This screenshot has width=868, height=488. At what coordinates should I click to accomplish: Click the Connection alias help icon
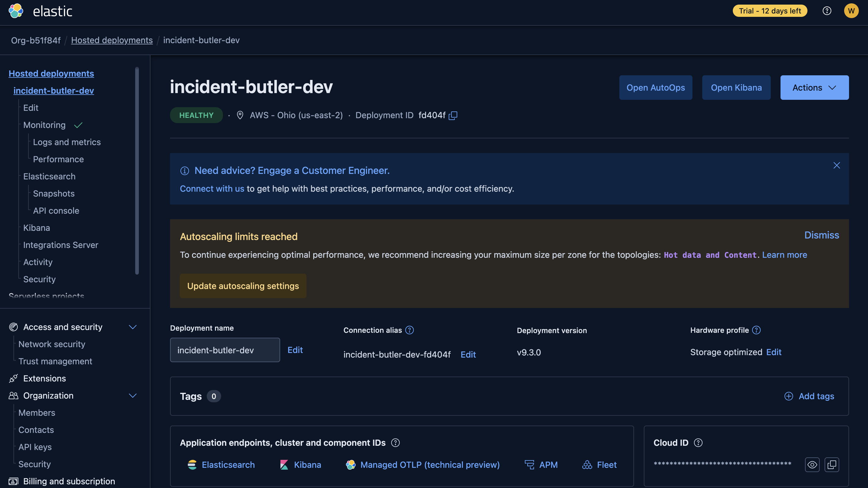pos(410,330)
